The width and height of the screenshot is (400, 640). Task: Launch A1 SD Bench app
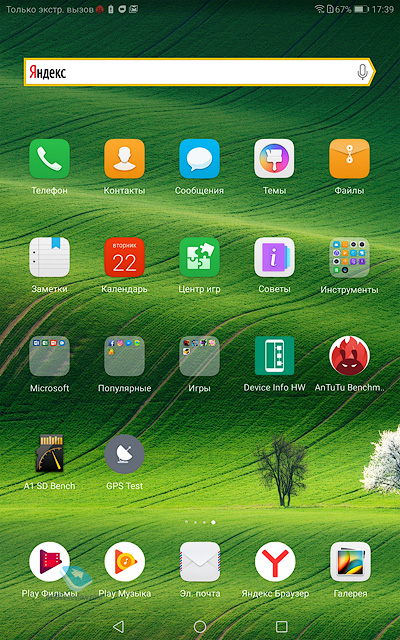pos(49,454)
